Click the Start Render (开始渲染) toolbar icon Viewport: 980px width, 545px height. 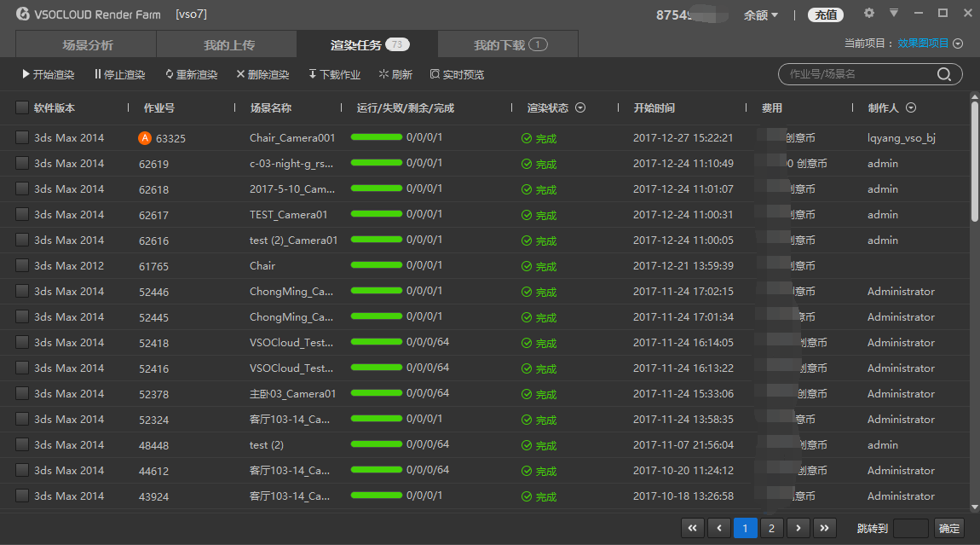coord(26,75)
